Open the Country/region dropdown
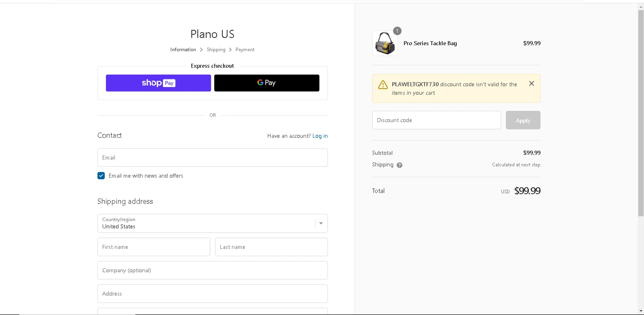Image resolution: width=644 pixels, height=315 pixels. pyautogui.click(x=213, y=223)
